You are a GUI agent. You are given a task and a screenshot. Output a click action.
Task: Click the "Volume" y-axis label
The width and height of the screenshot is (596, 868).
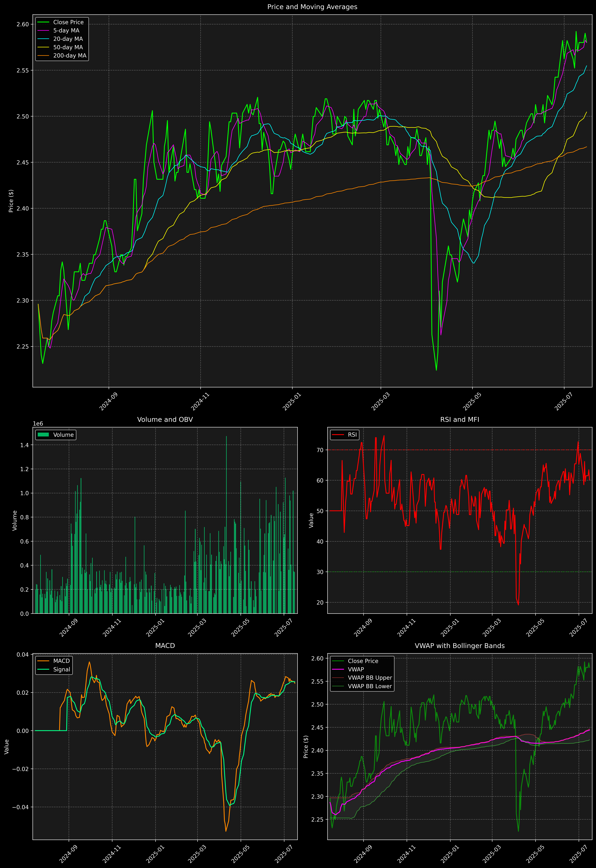(x=15, y=520)
